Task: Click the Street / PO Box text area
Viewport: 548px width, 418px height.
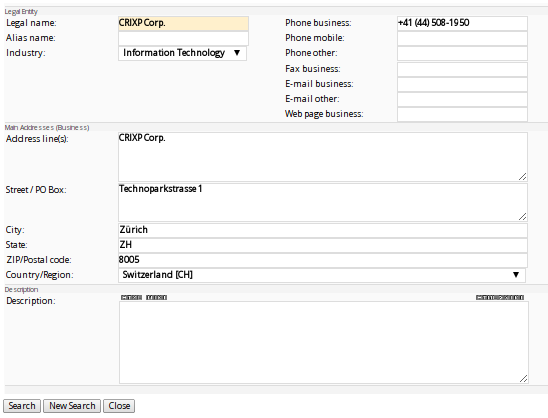Action: 323,202
